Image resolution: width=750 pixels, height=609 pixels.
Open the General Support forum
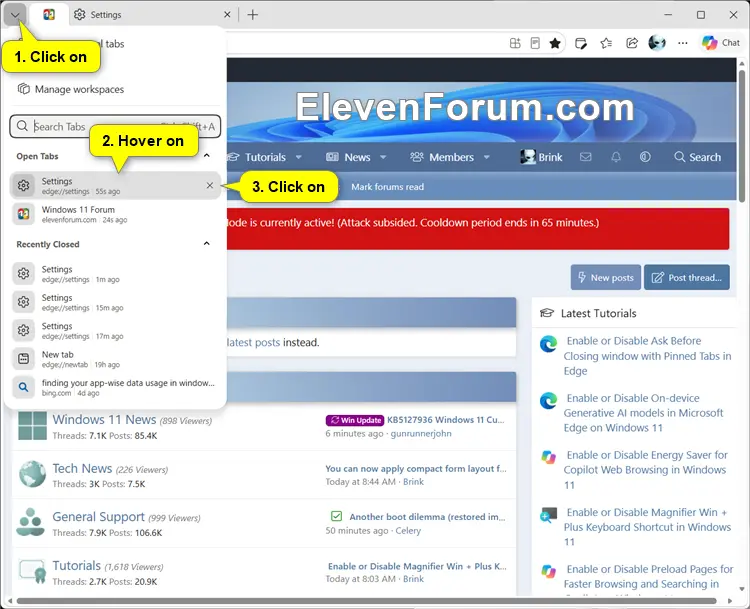coord(99,517)
